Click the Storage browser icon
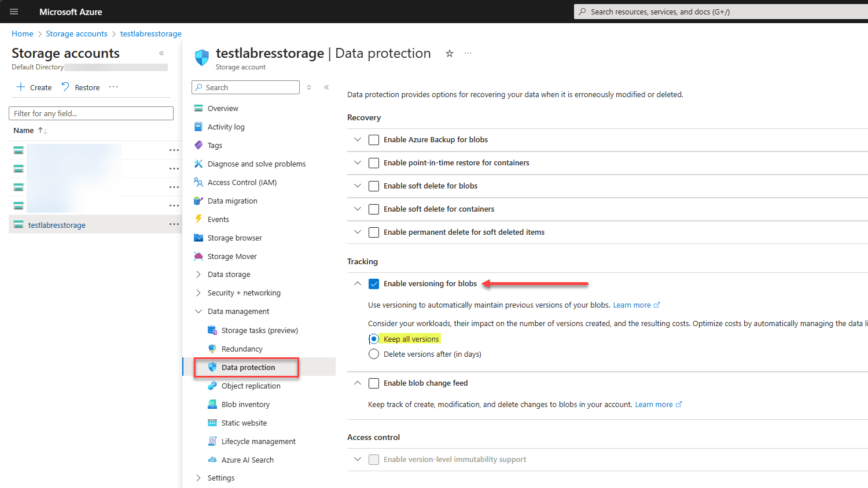Viewport: 868px width, 488px height. 198,238
